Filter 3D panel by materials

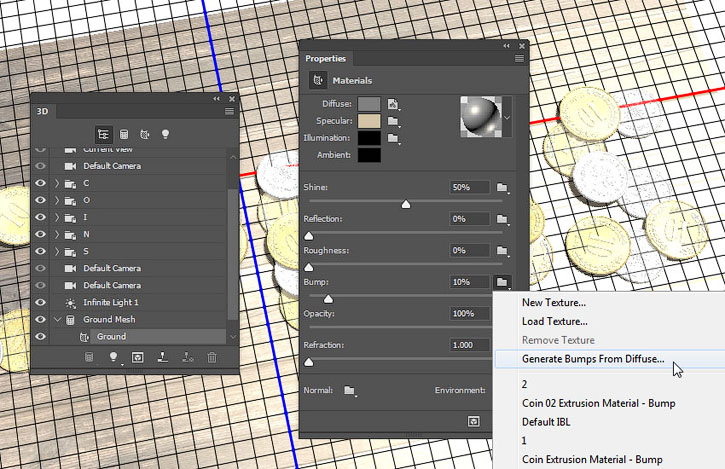point(145,133)
